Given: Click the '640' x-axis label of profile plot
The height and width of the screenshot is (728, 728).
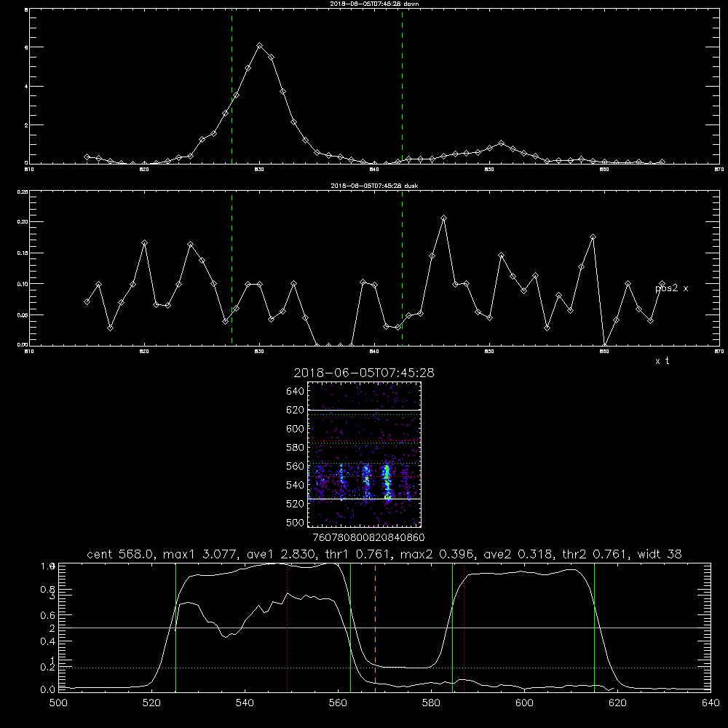Looking at the screenshot, I should tap(711, 703).
